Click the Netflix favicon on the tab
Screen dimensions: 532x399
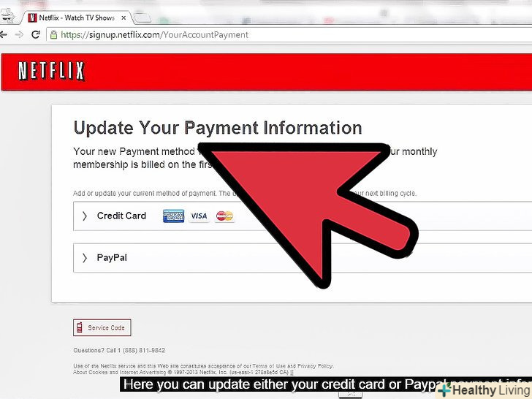pyautogui.click(x=32, y=18)
